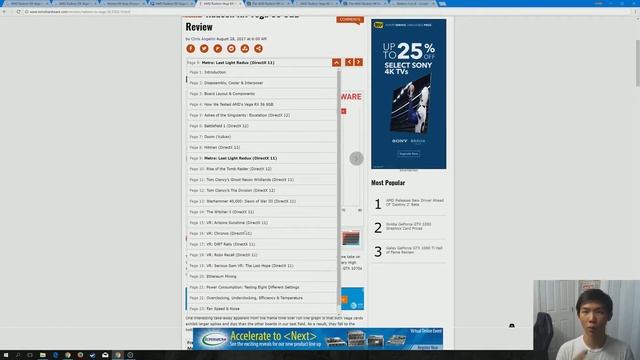Viewport: 640px width, 360px height.
Task: Share article via the Facebook icon
Action: coord(191,49)
